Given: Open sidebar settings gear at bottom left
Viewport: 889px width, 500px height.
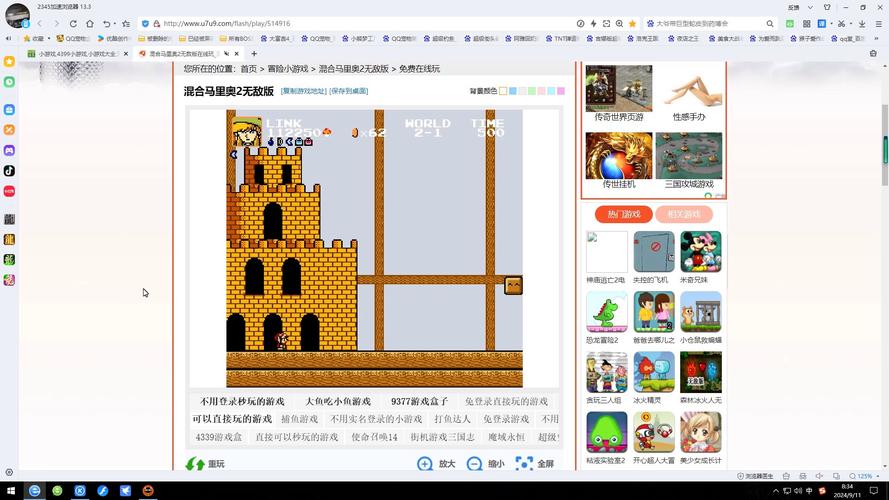Looking at the screenshot, I should pyautogui.click(x=9, y=472).
